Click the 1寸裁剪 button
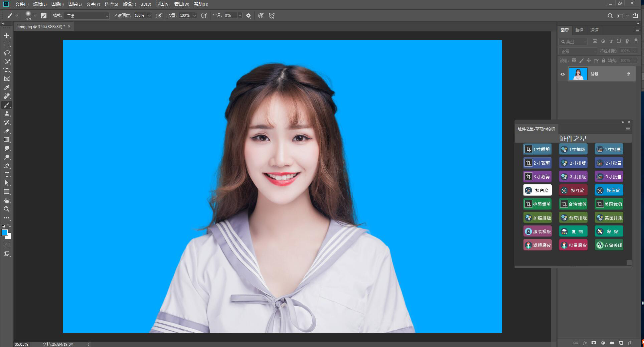 point(537,149)
